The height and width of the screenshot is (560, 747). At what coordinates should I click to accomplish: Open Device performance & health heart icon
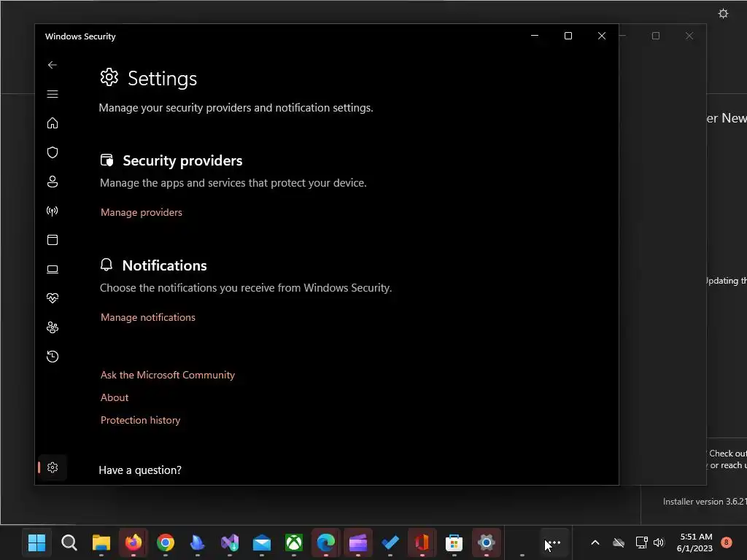[53, 298]
